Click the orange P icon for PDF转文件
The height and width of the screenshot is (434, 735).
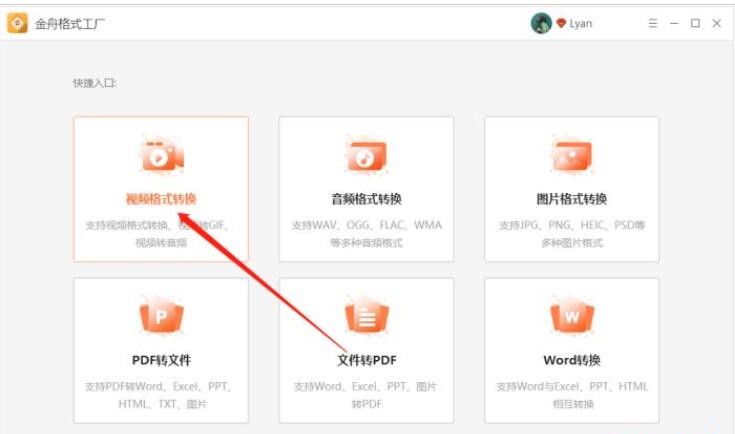tap(161, 318)
